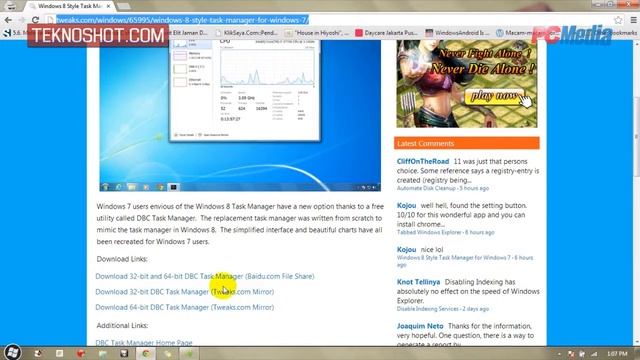Click the network signal tray icon
Screen dimensions: 640x360
594,354
